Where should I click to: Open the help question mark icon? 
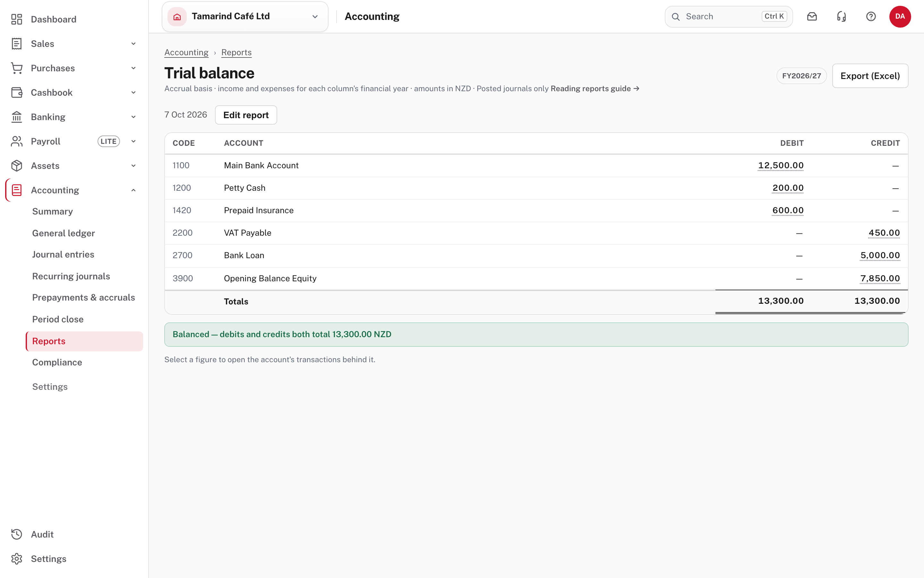click(x=871, y=16)
